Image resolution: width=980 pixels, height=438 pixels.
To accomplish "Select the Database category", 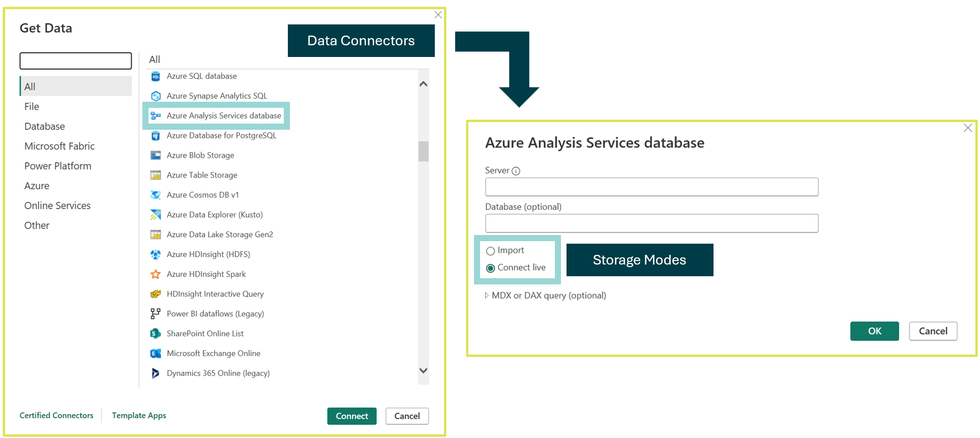I will (x=76, y=126).
